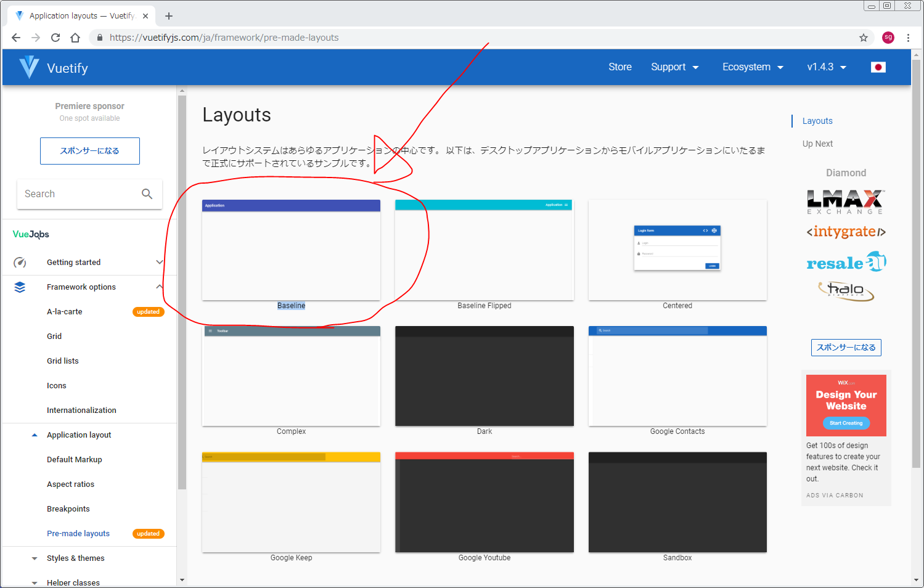Open the Ecosystem dropdown menu

753,67
